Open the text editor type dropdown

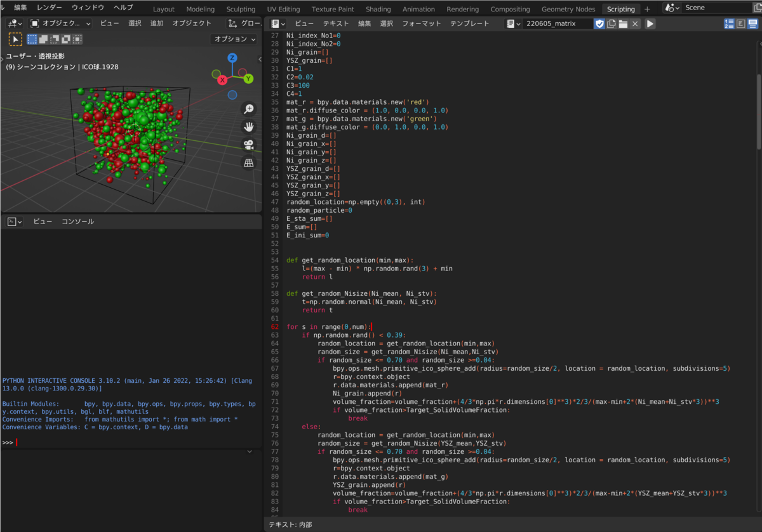[x=279, y=23]
